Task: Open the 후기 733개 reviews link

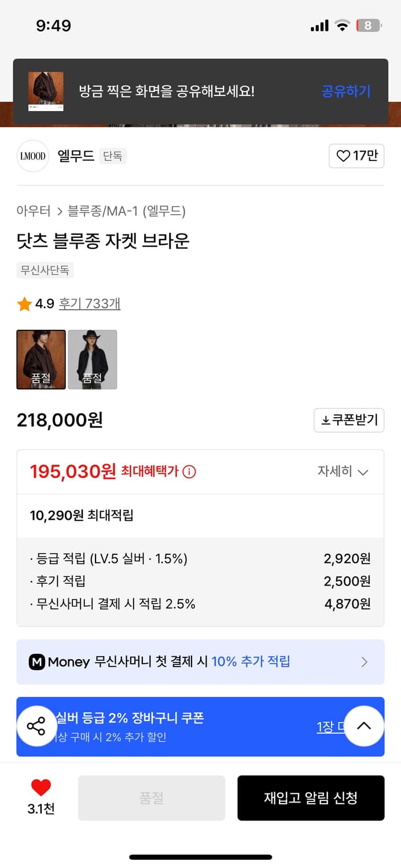Action: [x=90, y=303]
